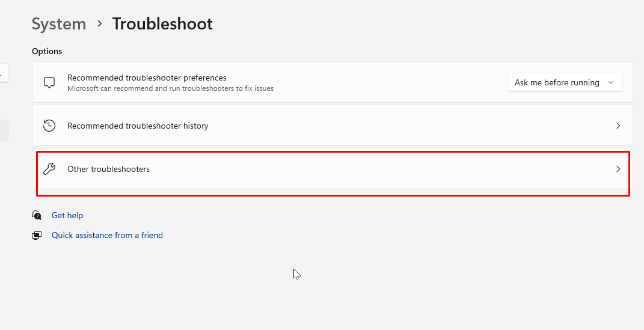Click the highlighted sidebar item at the left edge

tap(4, 130)
